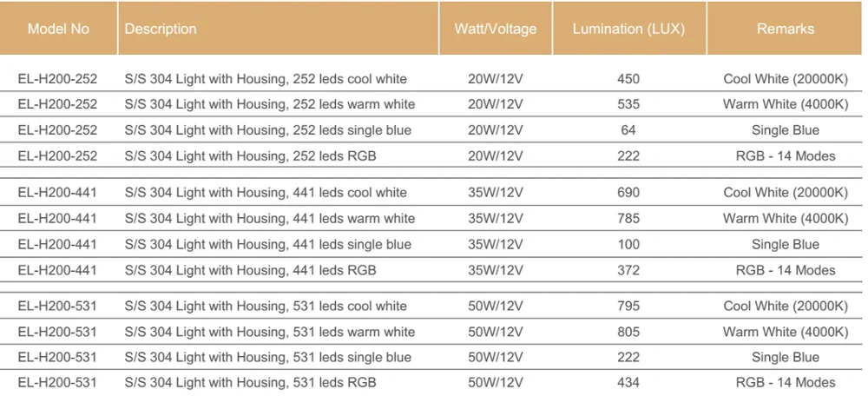Viewport: 868px width, 396px height.
Task: Click the 252 leds RGB description
Action: 251,156
